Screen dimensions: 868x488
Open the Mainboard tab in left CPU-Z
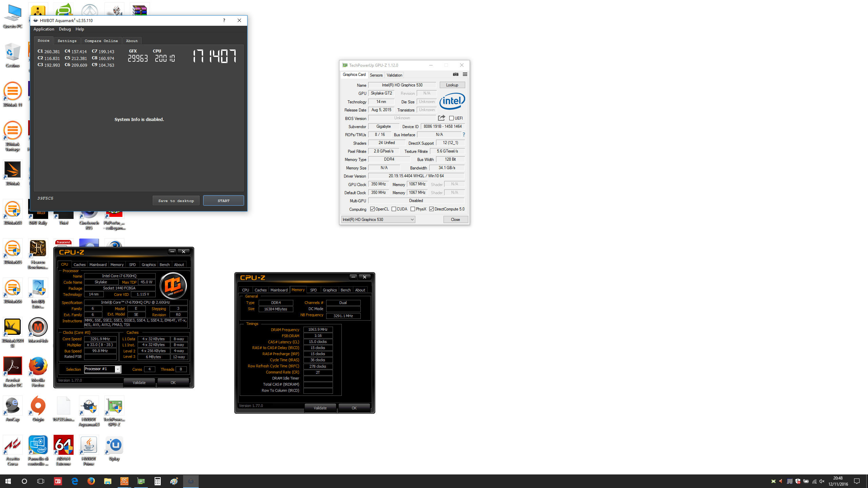(x=98, y=265)
